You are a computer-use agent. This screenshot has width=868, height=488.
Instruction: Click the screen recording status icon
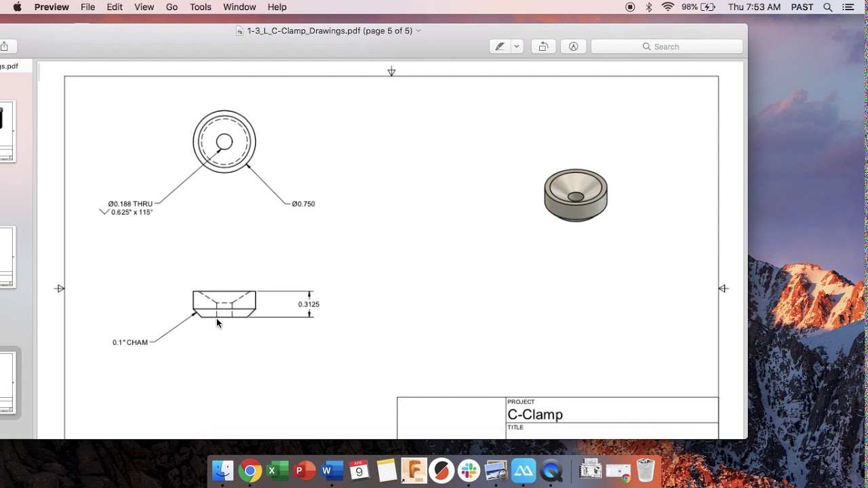click(x=630, y=7)
